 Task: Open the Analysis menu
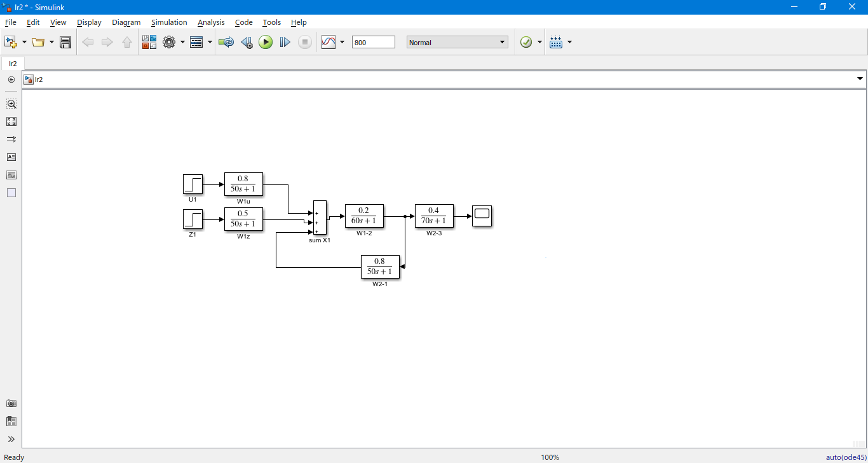(x=211, y=22)
